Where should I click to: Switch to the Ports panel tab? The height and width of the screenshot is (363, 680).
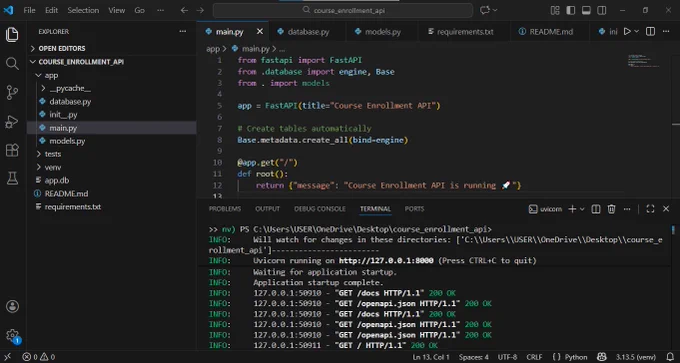415,209
